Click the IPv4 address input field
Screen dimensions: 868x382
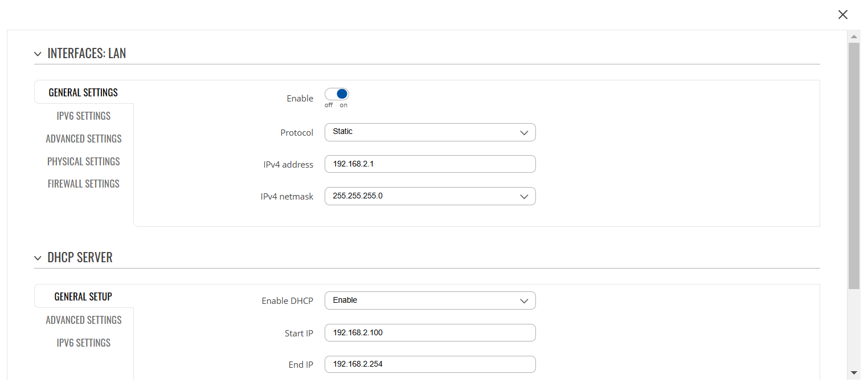(x=430, y=164)
